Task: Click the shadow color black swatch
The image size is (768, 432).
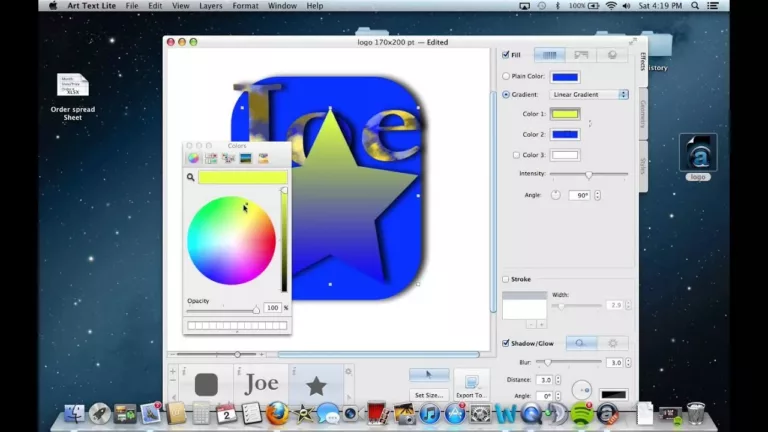Action: pos(614,395)
